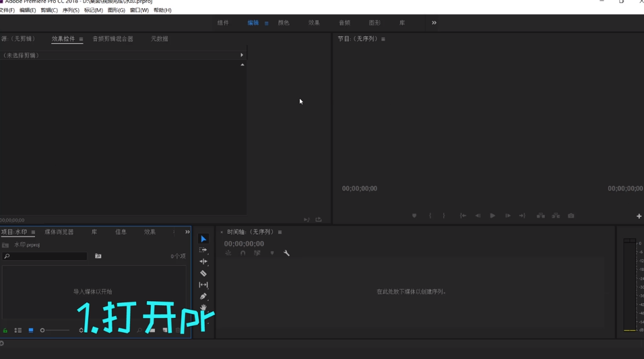Switch to the 音频 workspace
Image resolution: width=644 pixels, height=359 pixels.
[345, 23]
